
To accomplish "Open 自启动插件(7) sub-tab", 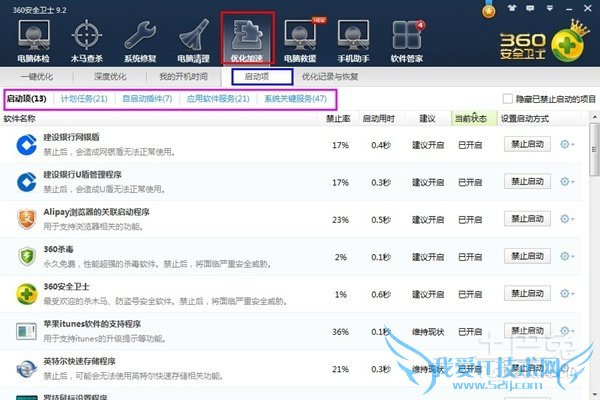I will coord(147,99).
